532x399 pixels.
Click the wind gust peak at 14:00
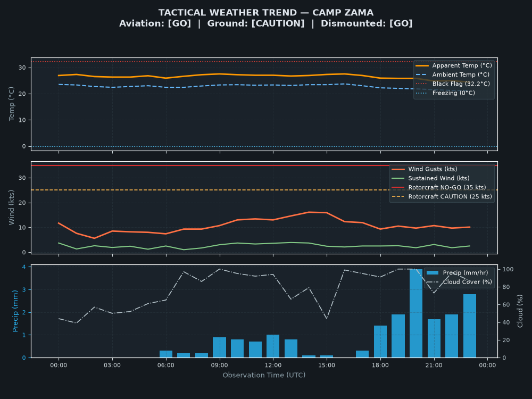[x=309, y=212]
